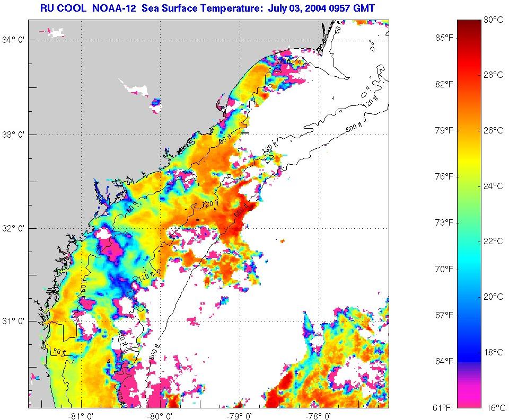Click the "16°C" color bar label
509x420 pixels.
point(496,408)
